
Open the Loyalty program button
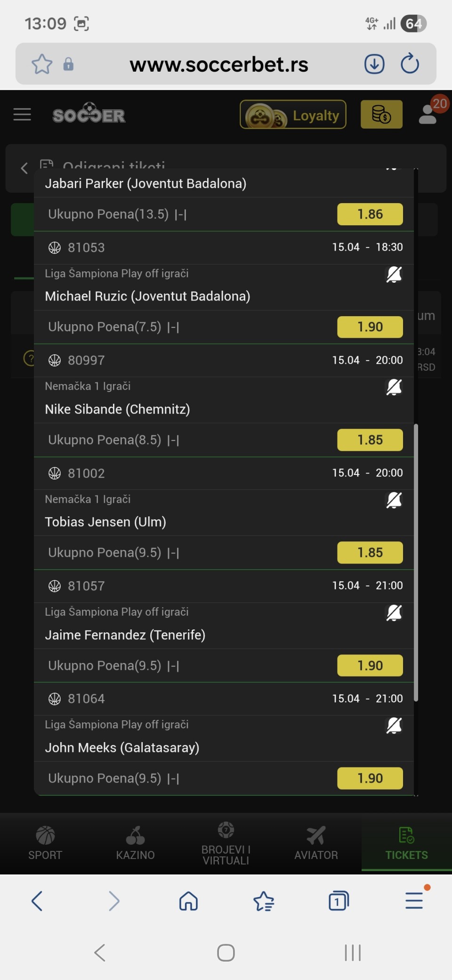293,114
